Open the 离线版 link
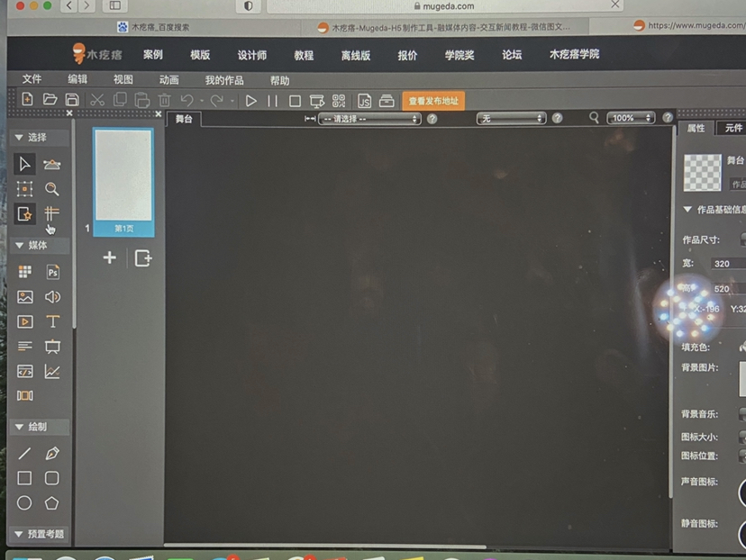The width and height of the screenshot is (746, 560). tap(355, 55)
